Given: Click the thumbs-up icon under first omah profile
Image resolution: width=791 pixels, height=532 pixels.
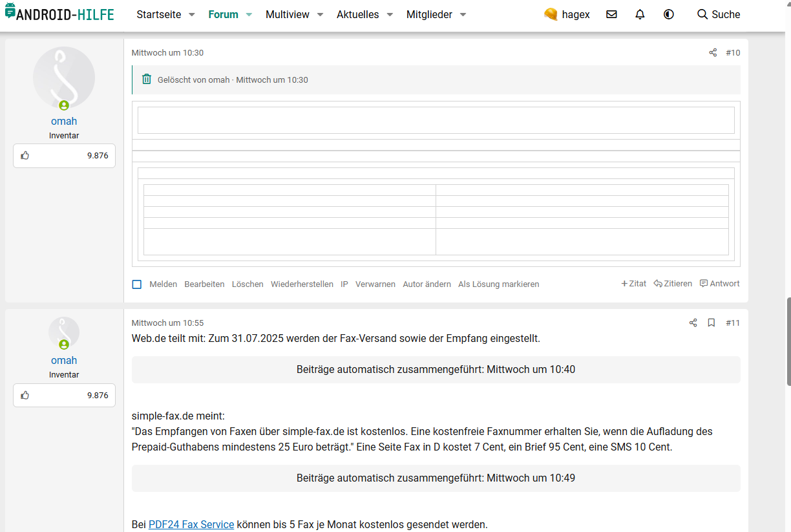Looking at the screenshot, I should [25, 156].
